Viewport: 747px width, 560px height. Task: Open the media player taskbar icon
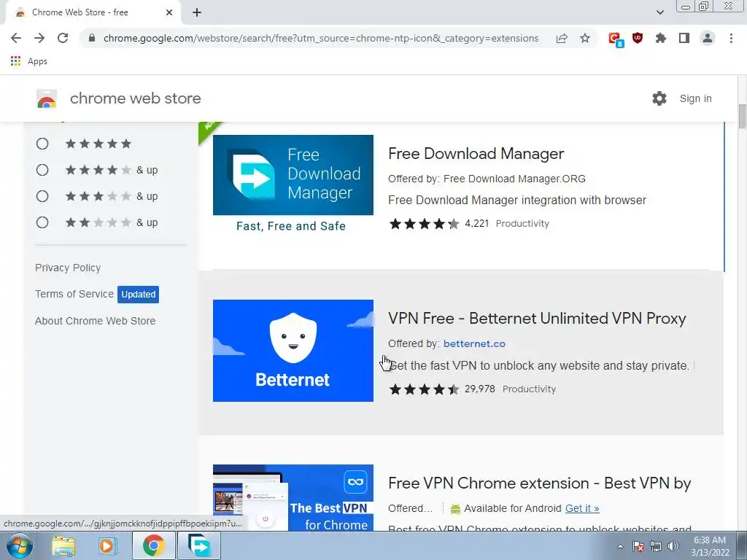coord(108,545)
